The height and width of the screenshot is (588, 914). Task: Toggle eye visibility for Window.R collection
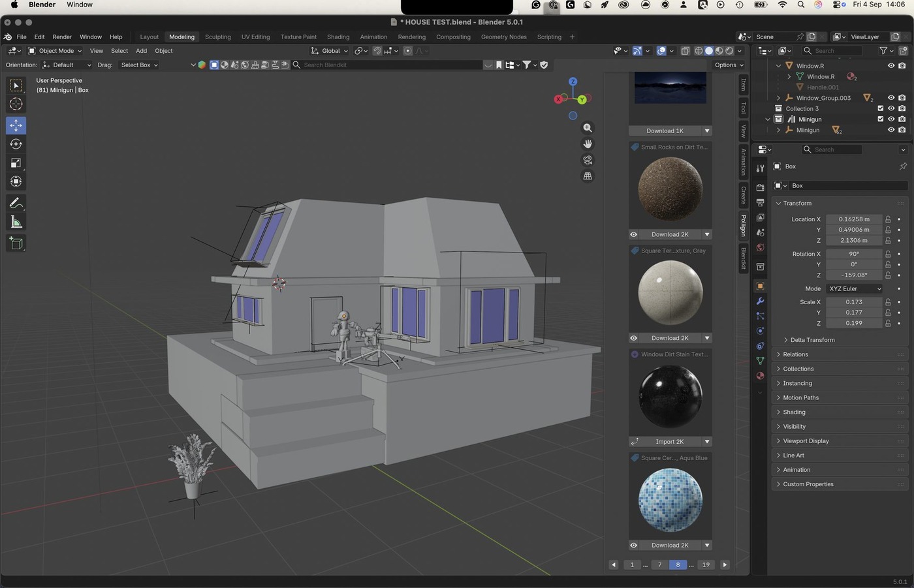[x=891, y=66]
